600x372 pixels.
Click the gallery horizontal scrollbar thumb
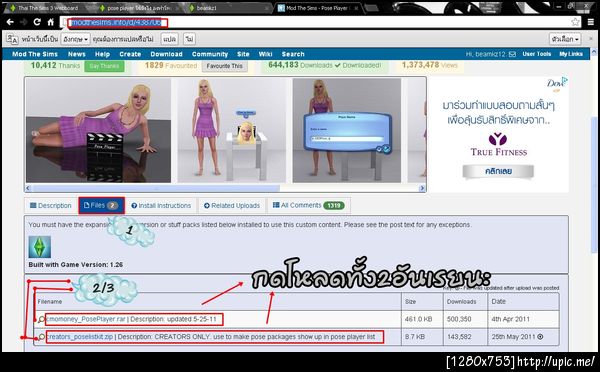155,188
